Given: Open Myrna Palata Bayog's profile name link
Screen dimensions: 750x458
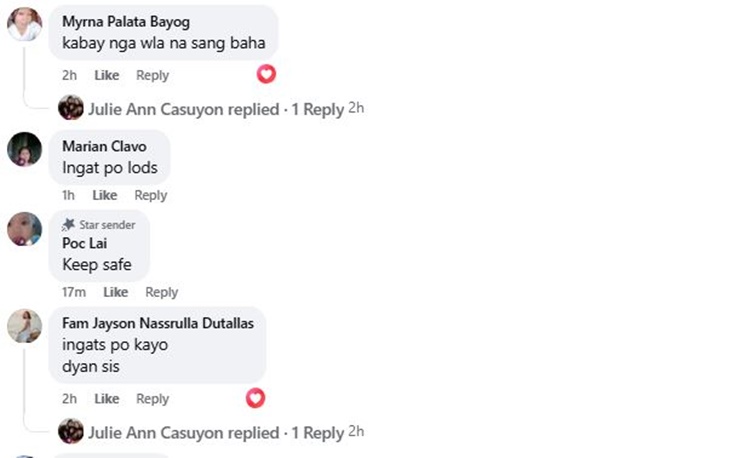Looking at the screenshot, I should (125, 21).
